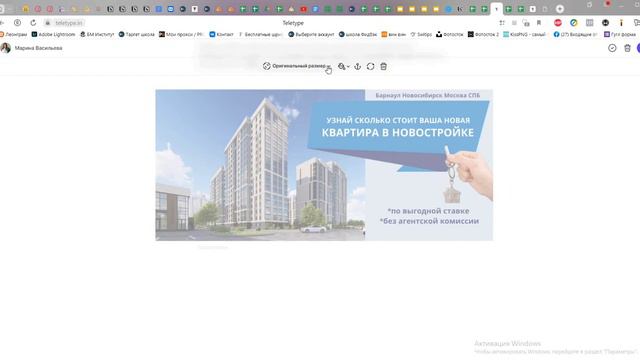Open the Swibps bookmark
640x360 pixels.
(421, 35)
